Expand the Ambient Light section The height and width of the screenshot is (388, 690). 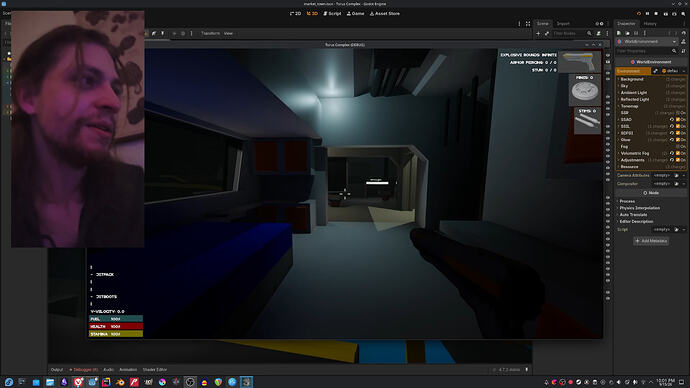click(633, 93)
